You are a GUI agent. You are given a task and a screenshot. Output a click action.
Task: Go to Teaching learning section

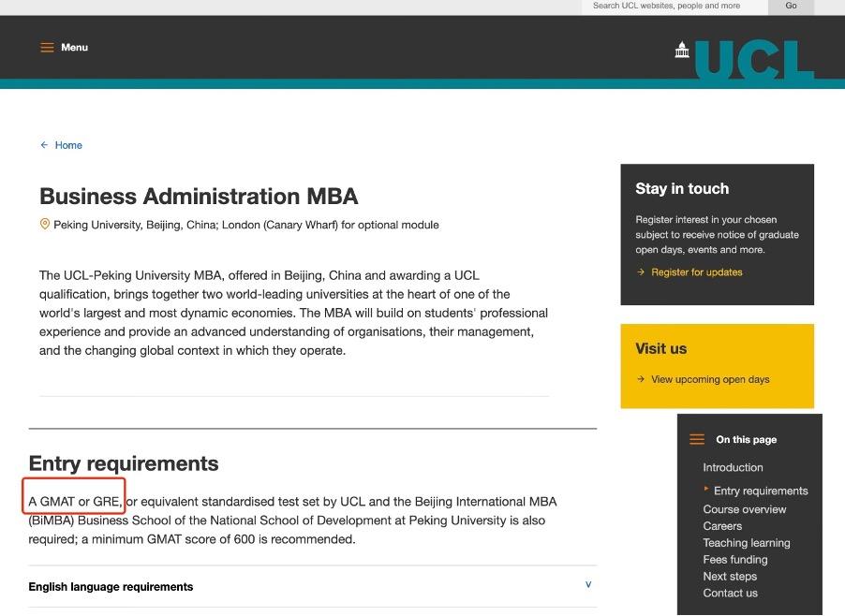747,543
